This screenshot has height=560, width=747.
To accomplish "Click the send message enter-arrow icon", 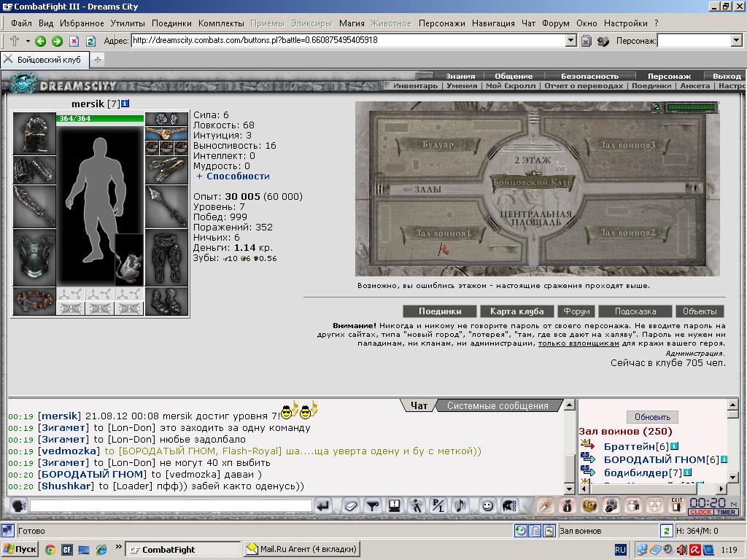I will click(323, 506).
